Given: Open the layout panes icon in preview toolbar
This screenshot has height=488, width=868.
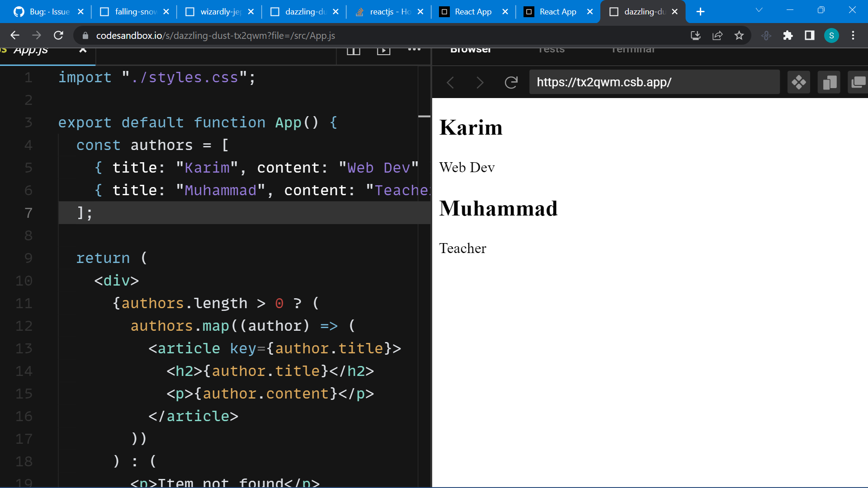Looking at the screenshot, I should click(x=829, y=82).
